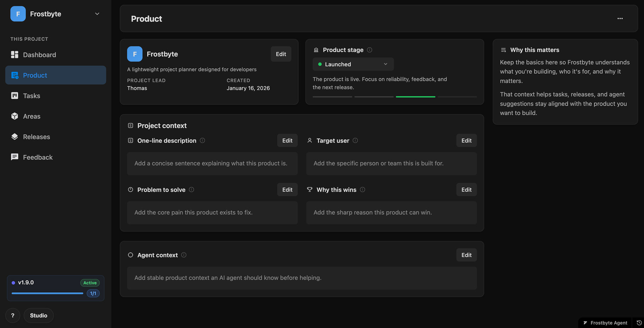Open the three-dot more options menu
This screenshot has height=328, width=644.
pos(620,18)
